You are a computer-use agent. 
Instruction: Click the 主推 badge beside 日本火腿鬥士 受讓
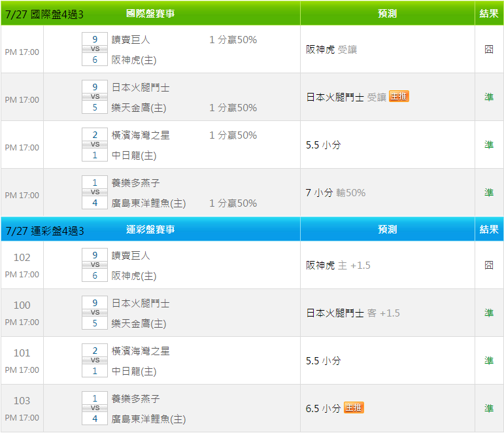tap(399, 96)
